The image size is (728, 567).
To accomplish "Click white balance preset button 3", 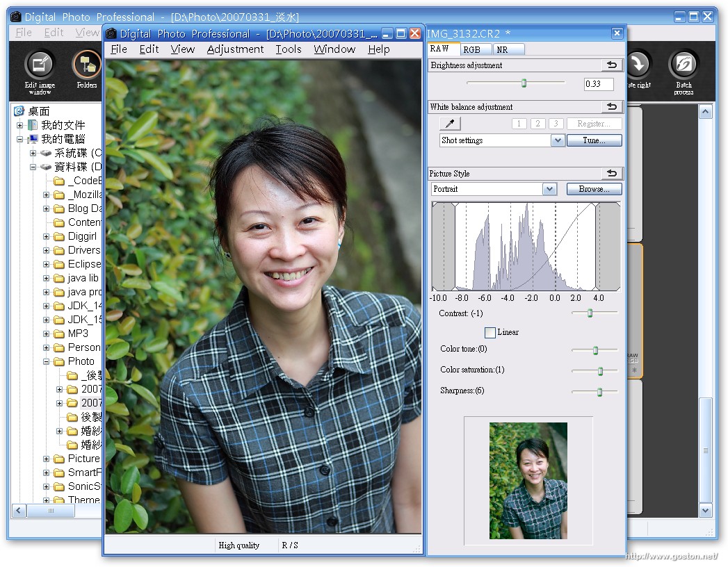I will point(556,124).
